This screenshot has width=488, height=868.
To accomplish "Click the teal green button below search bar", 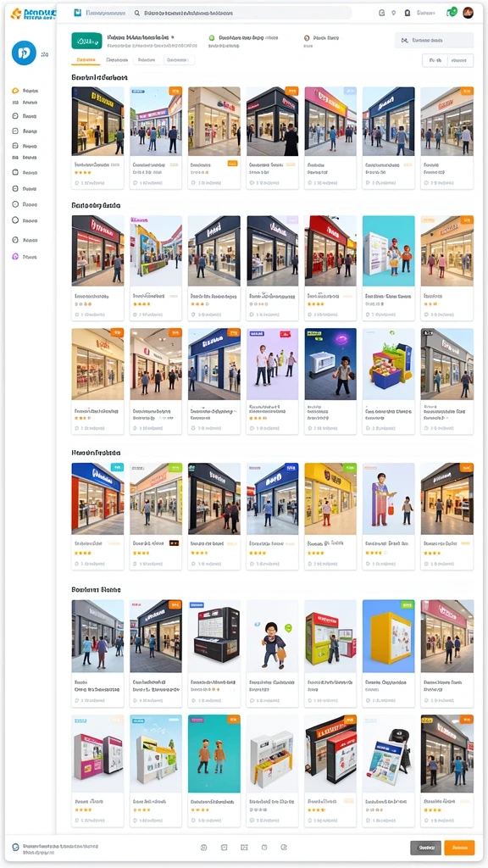I will coord(86,41).
